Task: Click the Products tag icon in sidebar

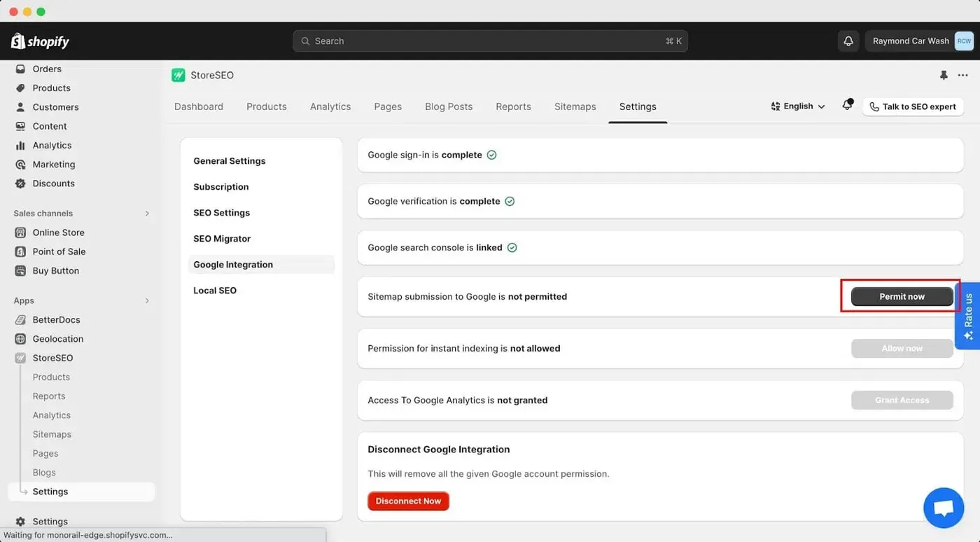Action: pyautogui.click(x=20, y=88)
